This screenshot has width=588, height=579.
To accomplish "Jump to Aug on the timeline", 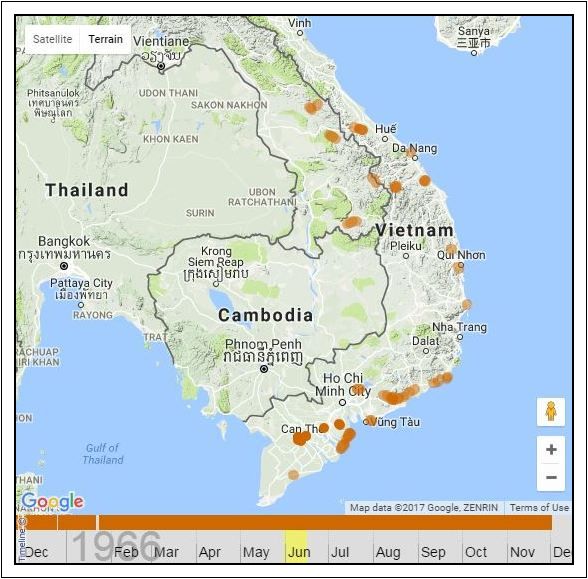I will click(388, 552).
